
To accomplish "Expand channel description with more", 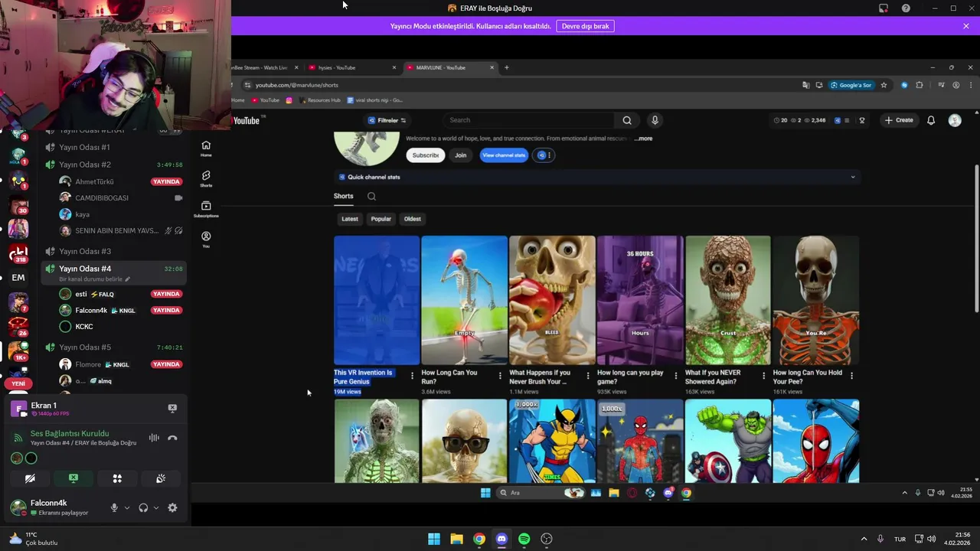I will [645, 139].
